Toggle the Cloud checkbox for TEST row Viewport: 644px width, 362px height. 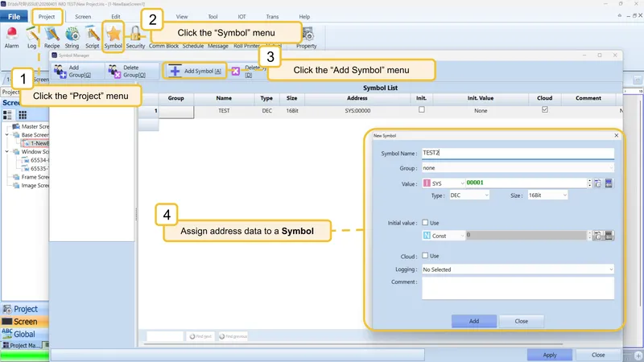(x=545, y=110)
